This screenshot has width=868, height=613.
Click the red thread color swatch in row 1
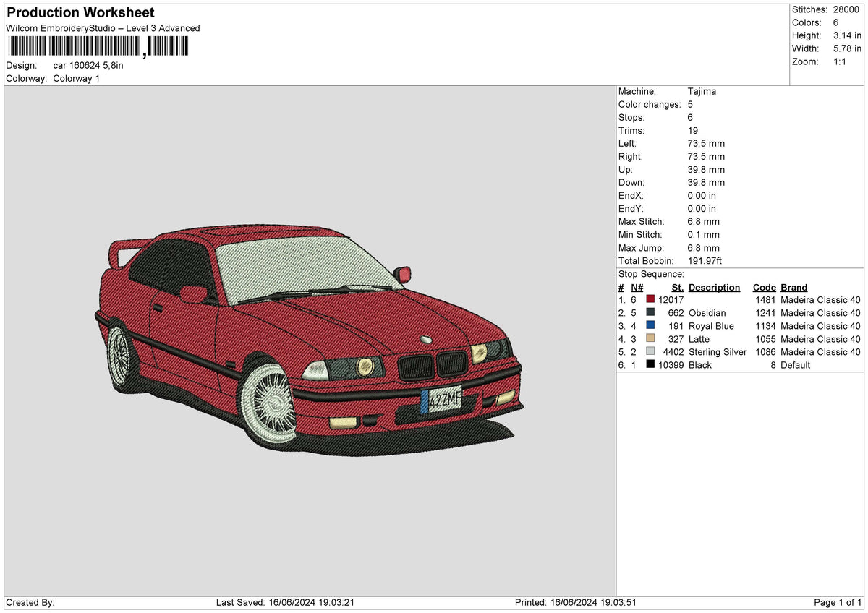click(650, 300)
